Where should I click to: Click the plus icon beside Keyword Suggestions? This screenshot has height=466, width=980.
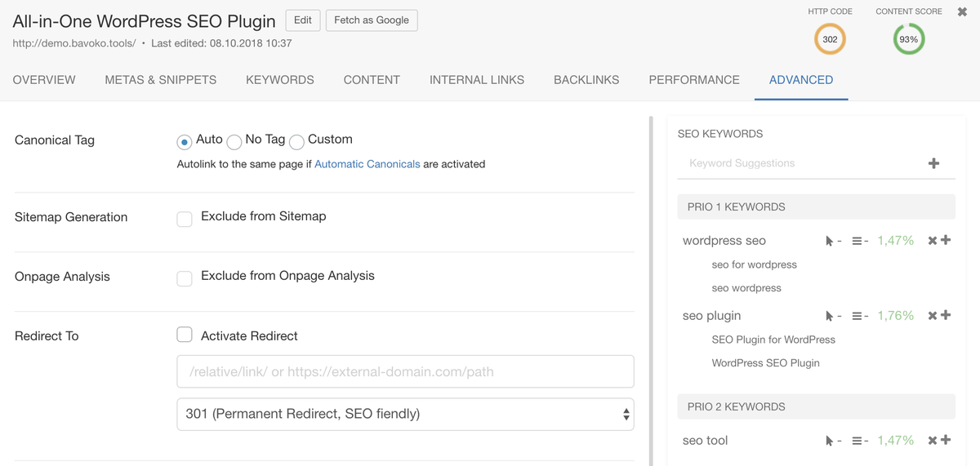click(933, 163)
